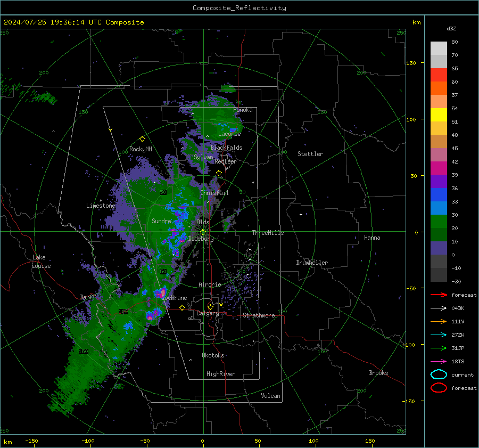Click the light blue 33-30 dBZ swatch
Viewport: 479px width, 448px height.
point(439,208)
